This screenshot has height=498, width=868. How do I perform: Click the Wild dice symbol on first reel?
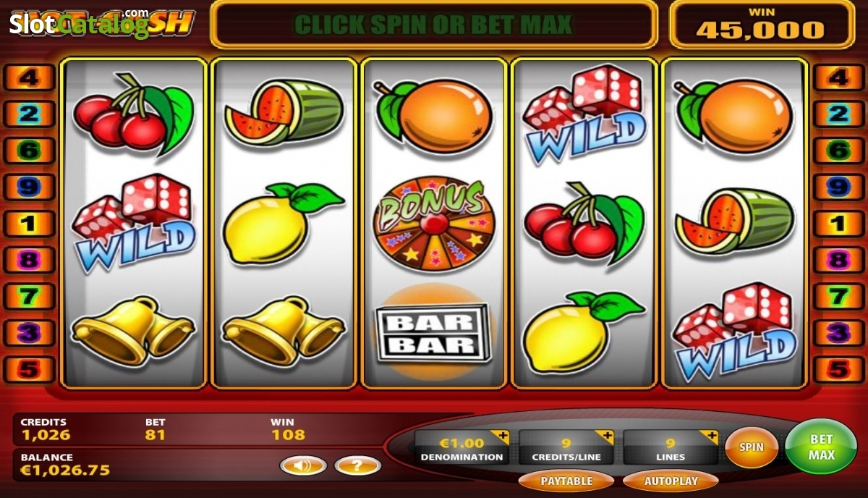(133, 223)
